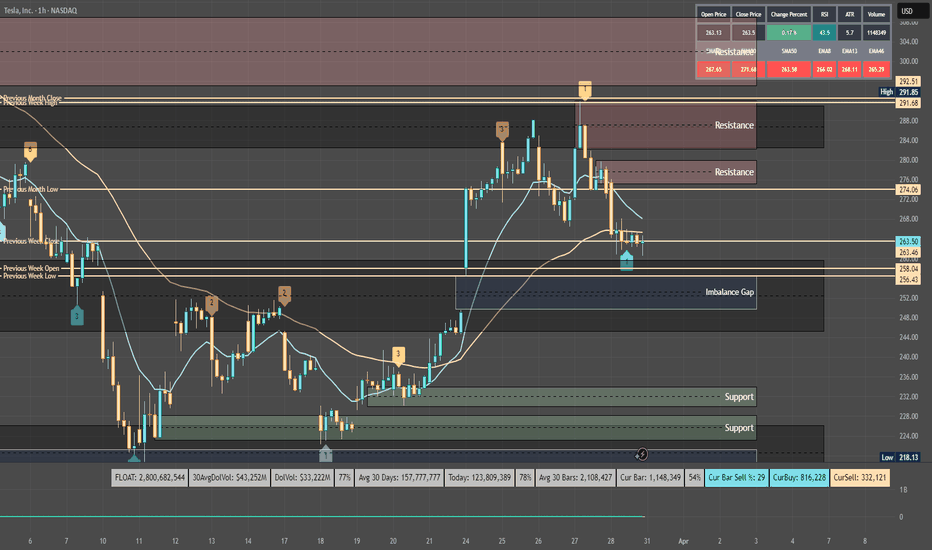Viewport: 932px width, 550px height.
Task: Click the teal 3 flag below the low on the 10th
Action: click(77, 316)
